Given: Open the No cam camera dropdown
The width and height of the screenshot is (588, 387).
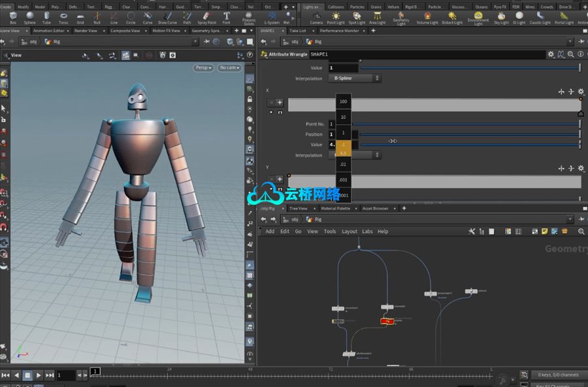Looking at the screenshot, I should point(229,67).
